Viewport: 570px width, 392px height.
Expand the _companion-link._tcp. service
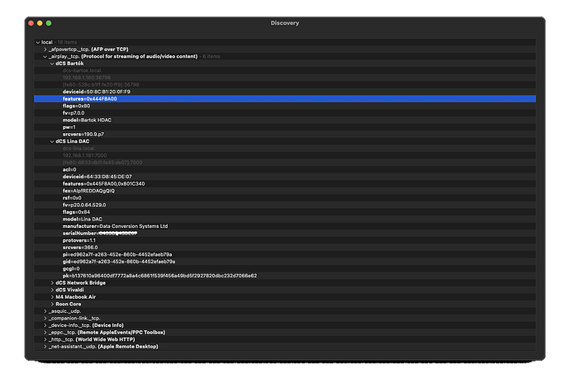45,319
